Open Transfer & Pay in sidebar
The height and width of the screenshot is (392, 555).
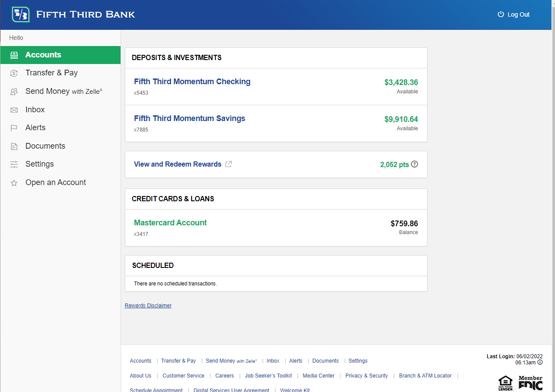60,73
